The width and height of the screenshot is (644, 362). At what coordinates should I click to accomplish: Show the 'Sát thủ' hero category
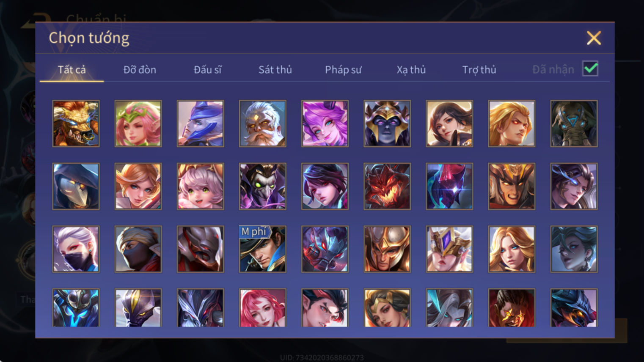click(275, 69)
